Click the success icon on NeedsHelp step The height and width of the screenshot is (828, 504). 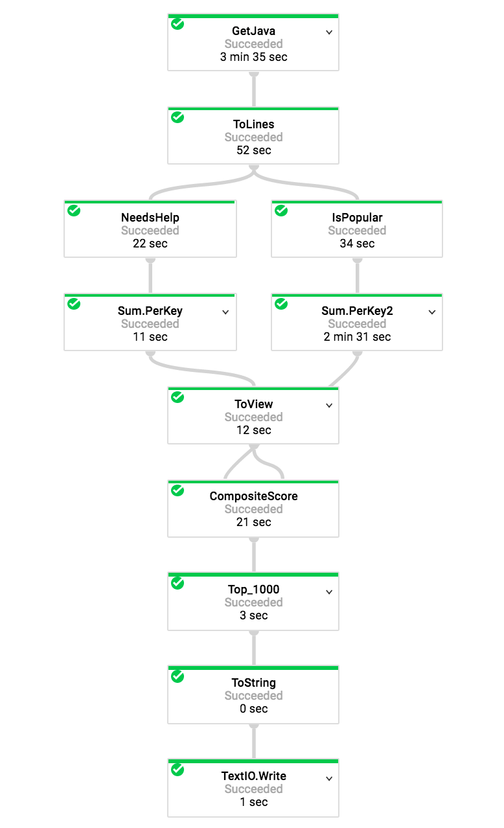click(73, 211)
